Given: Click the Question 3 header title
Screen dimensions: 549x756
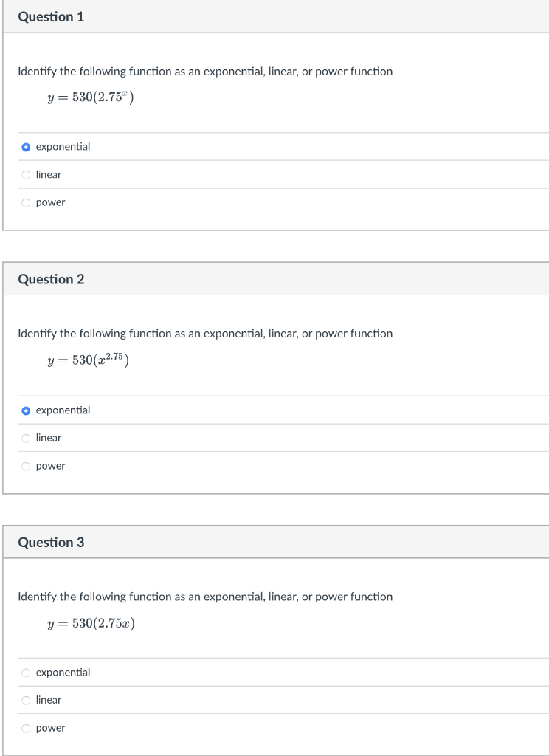Looking at the screenshot, I should (x=51, y=542).
